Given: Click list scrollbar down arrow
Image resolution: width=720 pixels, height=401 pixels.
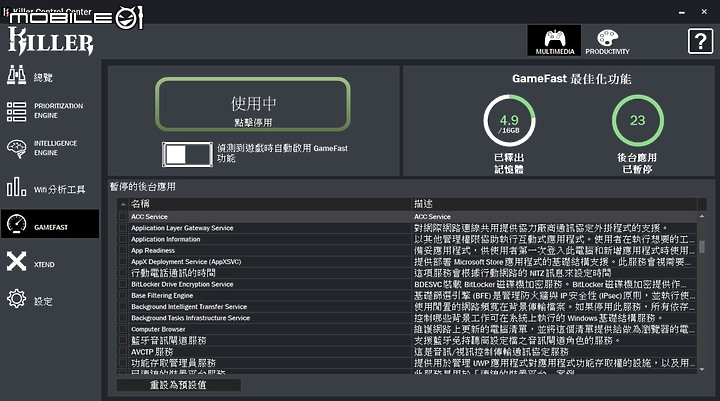Looking at the screenshot, I should click(702, 369).
